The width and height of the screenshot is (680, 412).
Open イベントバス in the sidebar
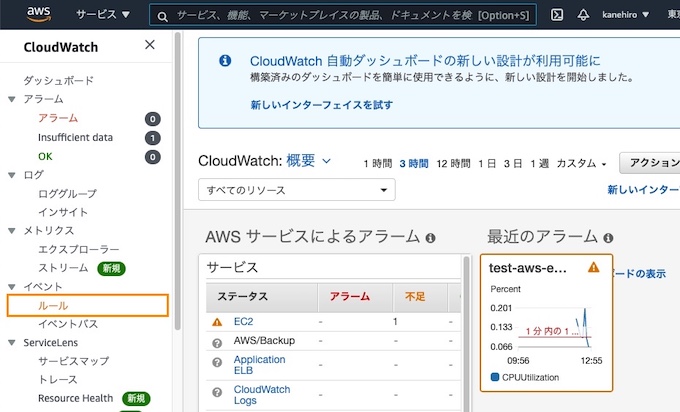click(x=68, y=324)
